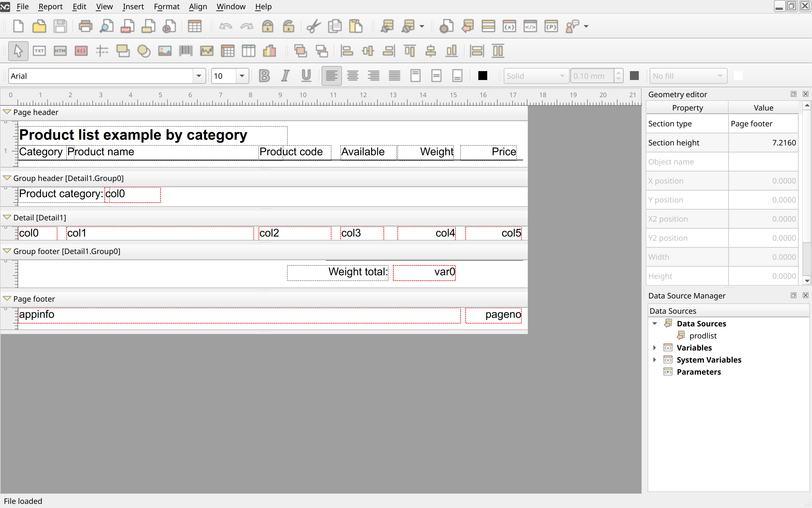Open Print preview with magnifier icon
This screenshot has width=812, height=508.
(x=106, y=26)
